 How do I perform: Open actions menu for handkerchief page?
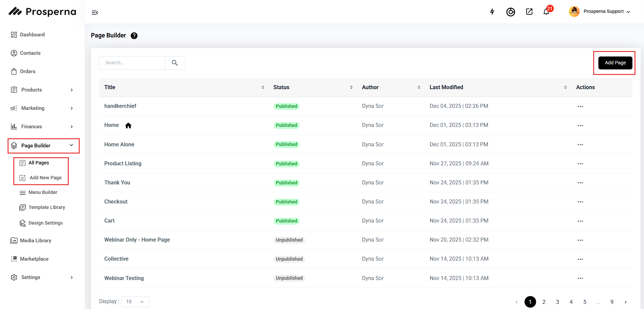point(580,107)
